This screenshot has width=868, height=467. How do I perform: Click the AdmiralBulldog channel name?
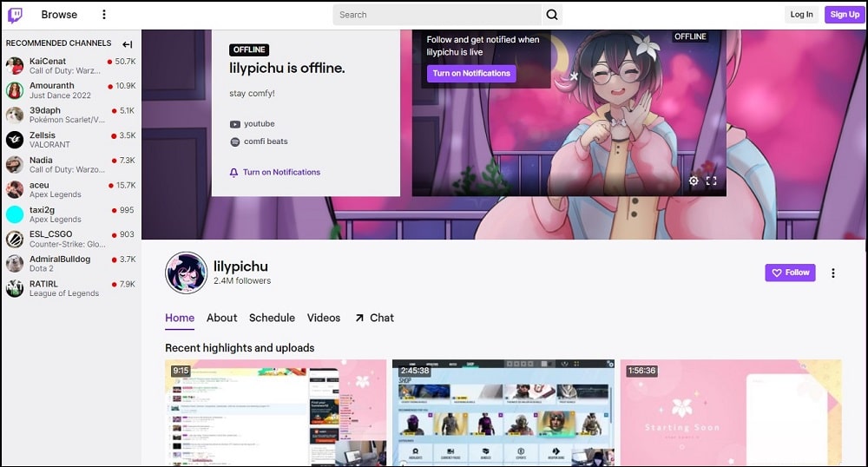pos(60,260)
